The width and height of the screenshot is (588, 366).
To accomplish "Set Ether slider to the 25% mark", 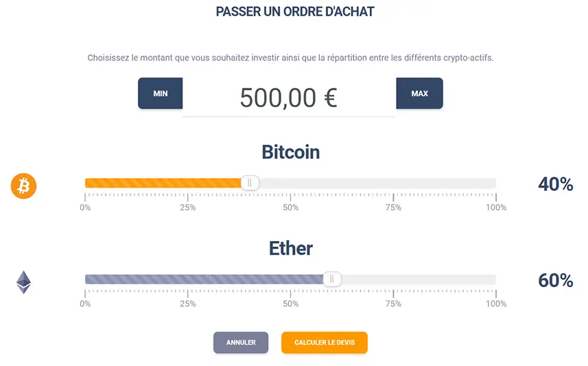I will click(x=188, y=279).
